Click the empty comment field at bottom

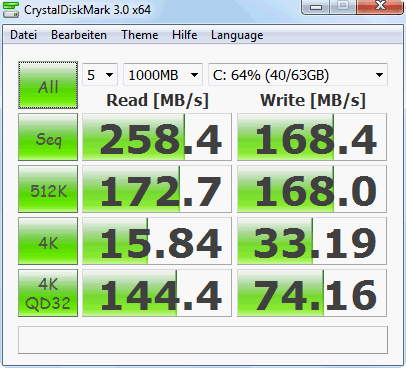[203, 340]
